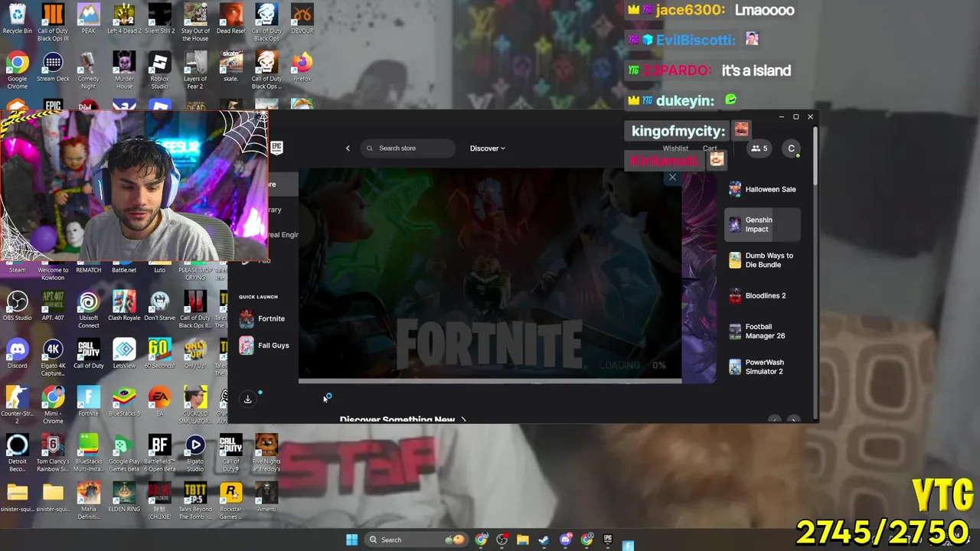Click the Fortnite loading progress bar

(490, 380)
